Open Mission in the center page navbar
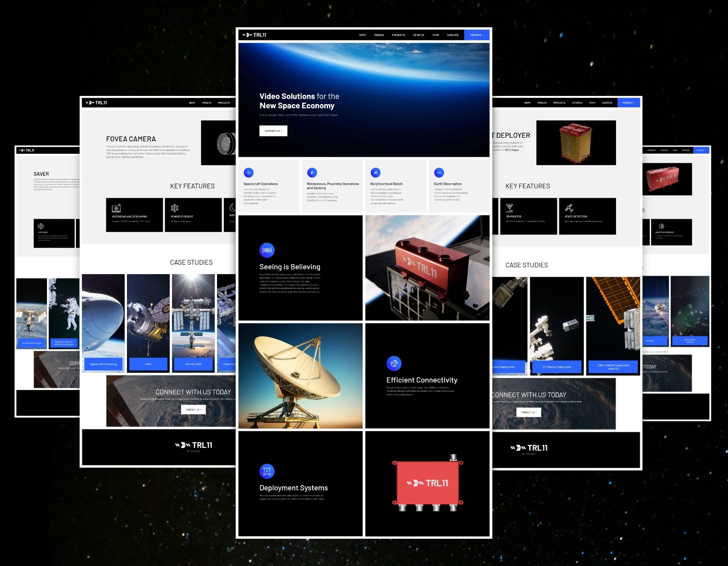Screen dimensions: 728x566 pyautogui.click(x=379, y=35)
